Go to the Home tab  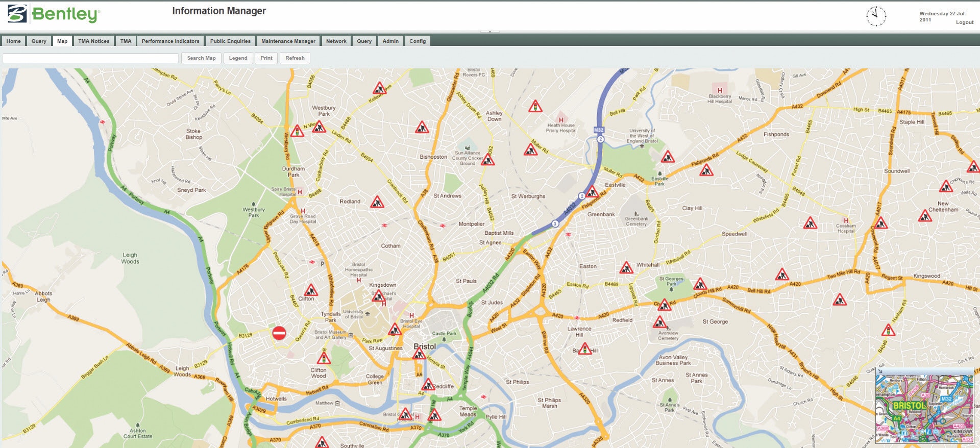tap(14, 41)
